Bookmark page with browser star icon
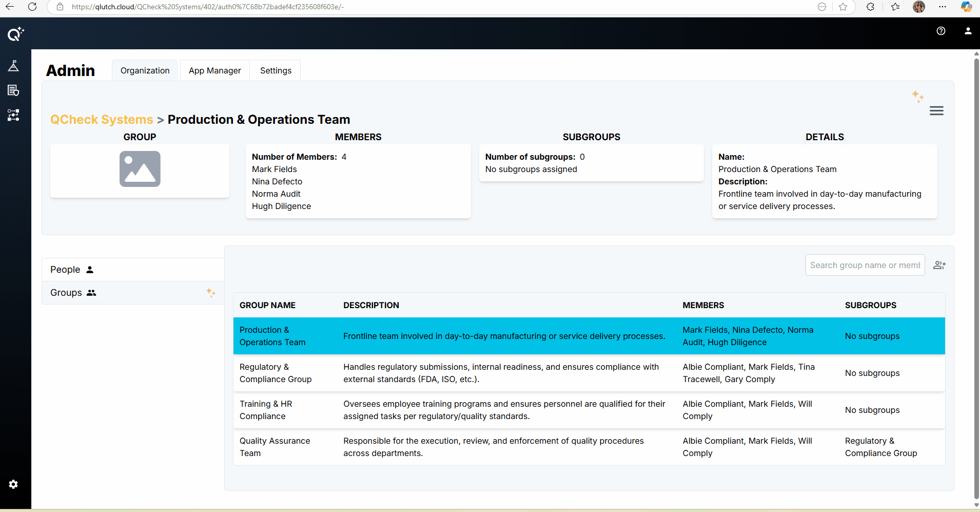The width and height of the screenshot is (980, 512). (842, 7)
